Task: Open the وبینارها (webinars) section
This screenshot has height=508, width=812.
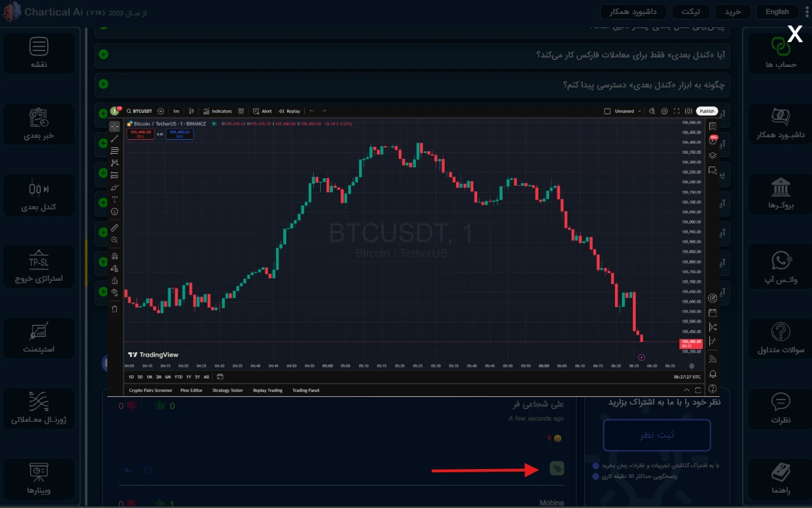Action: pyautogui.click(x=39, y=479)
